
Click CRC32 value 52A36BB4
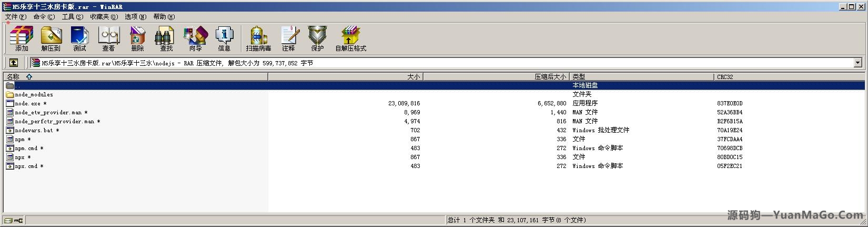point(730,112)
